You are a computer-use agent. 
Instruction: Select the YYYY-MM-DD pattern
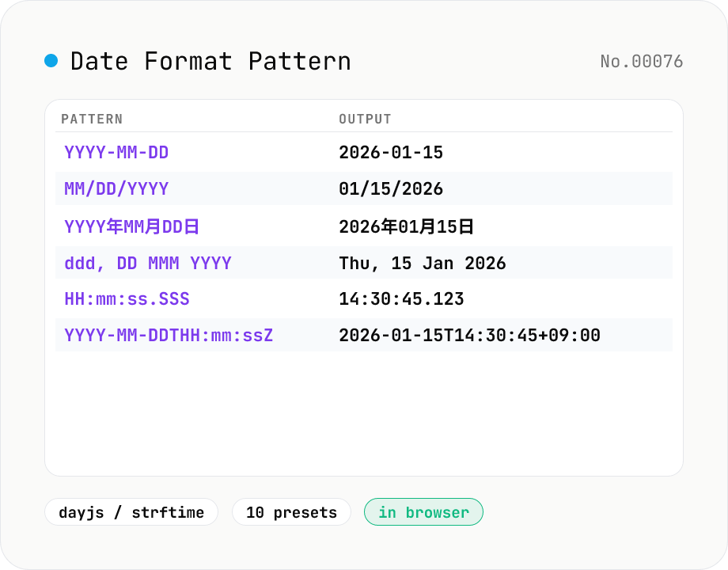click(116, 152)
